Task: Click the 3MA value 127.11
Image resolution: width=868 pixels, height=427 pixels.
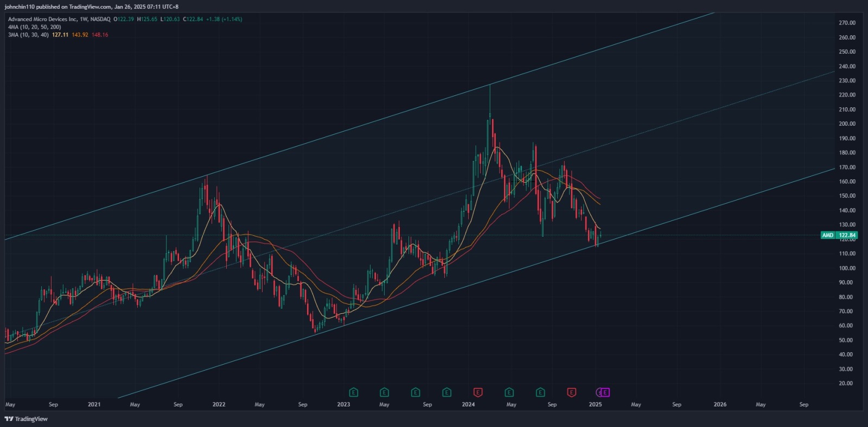Action: [x=60, y=35]
